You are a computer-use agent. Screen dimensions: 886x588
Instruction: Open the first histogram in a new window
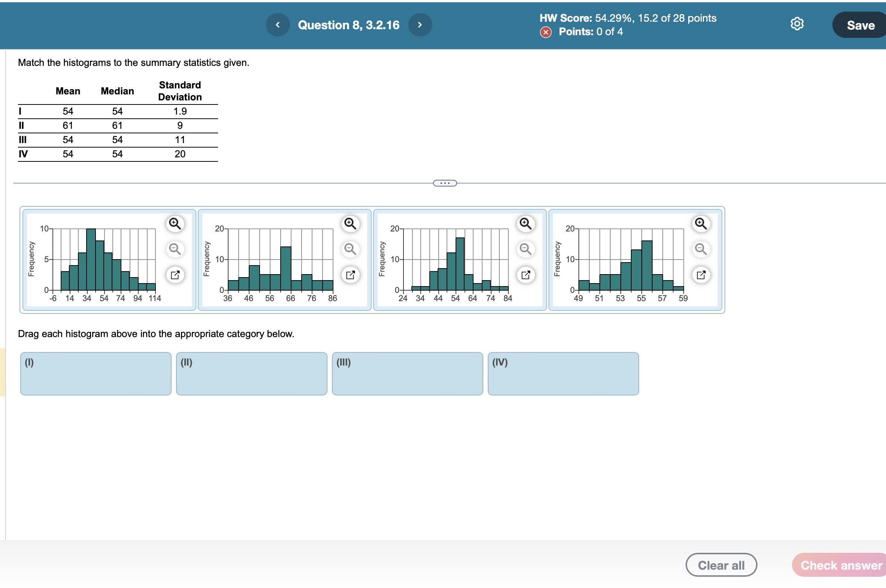(x=175, y=275)
